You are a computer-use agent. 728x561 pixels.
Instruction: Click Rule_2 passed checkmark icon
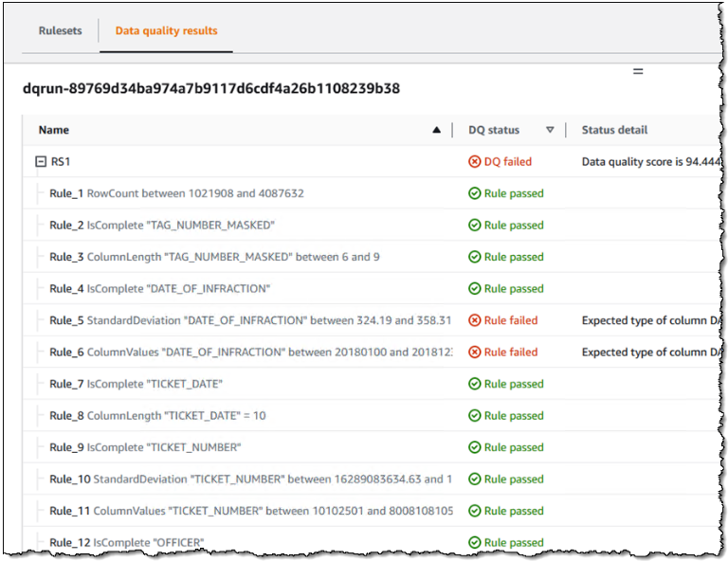475,226
